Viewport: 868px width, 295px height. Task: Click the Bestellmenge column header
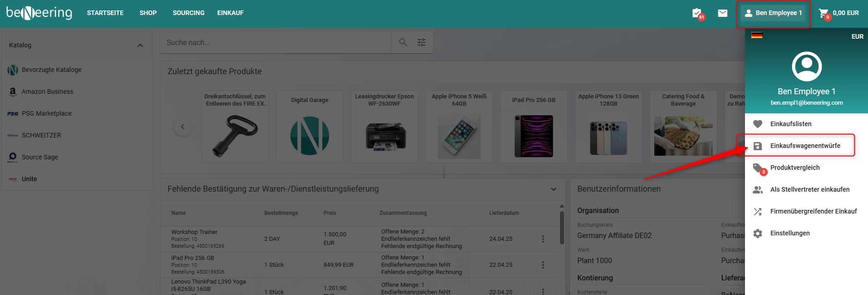pyautogui.click(x=281, y=213)
